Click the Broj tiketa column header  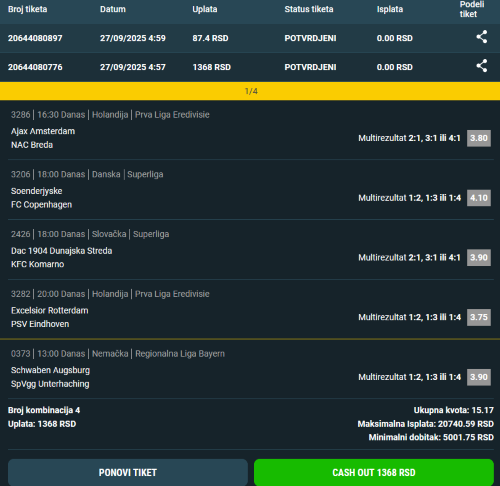click(27, 9)
